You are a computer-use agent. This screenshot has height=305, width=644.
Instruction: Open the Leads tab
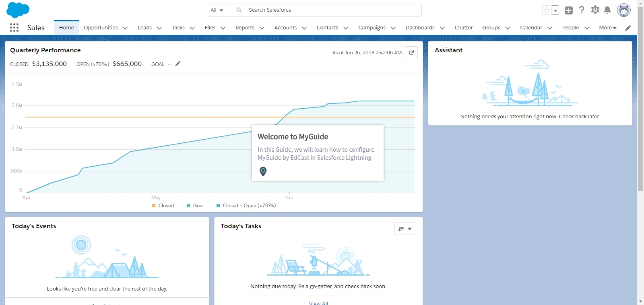[144, 28]
